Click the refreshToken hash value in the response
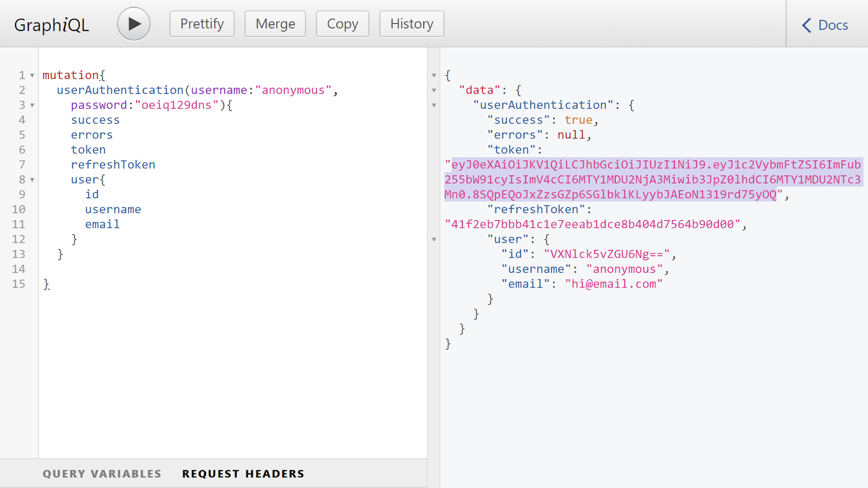The image size is (868, 488). coord(592,224)
